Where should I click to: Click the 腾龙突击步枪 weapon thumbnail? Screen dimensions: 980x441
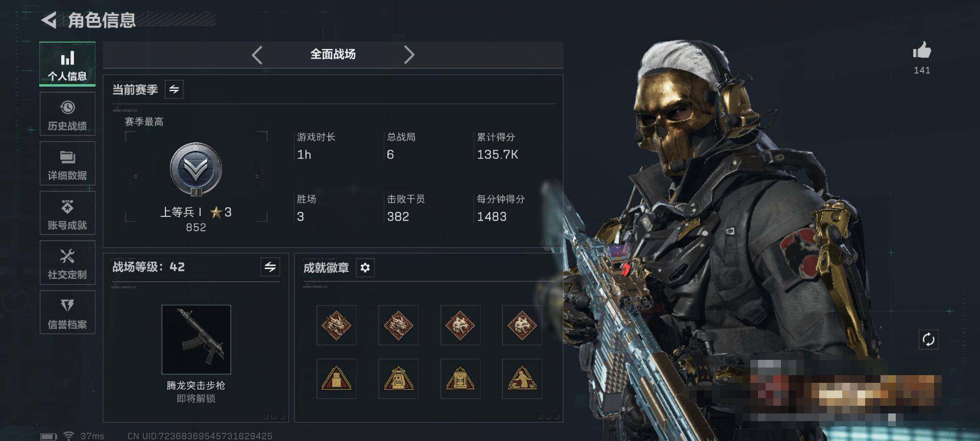[196, 339]
